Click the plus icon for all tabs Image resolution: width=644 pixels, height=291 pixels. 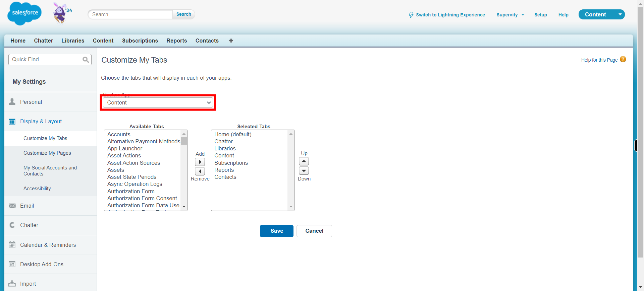click(231, 41)
